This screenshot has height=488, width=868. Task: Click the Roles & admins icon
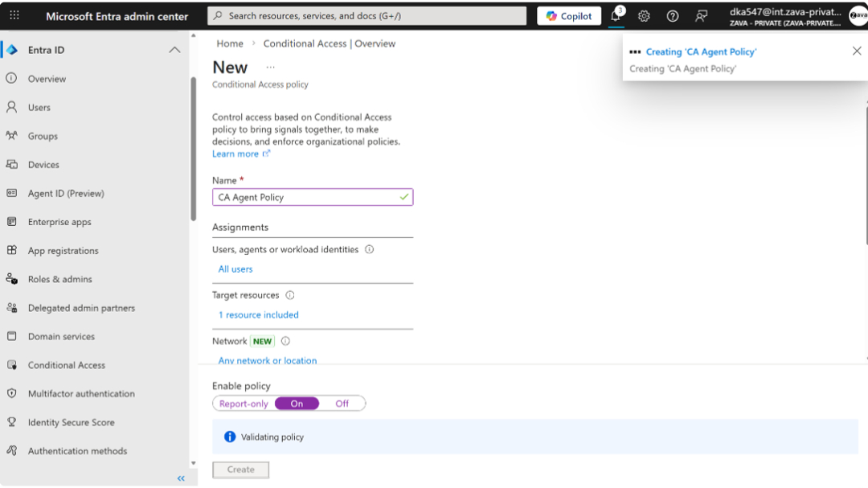point(11,279)
